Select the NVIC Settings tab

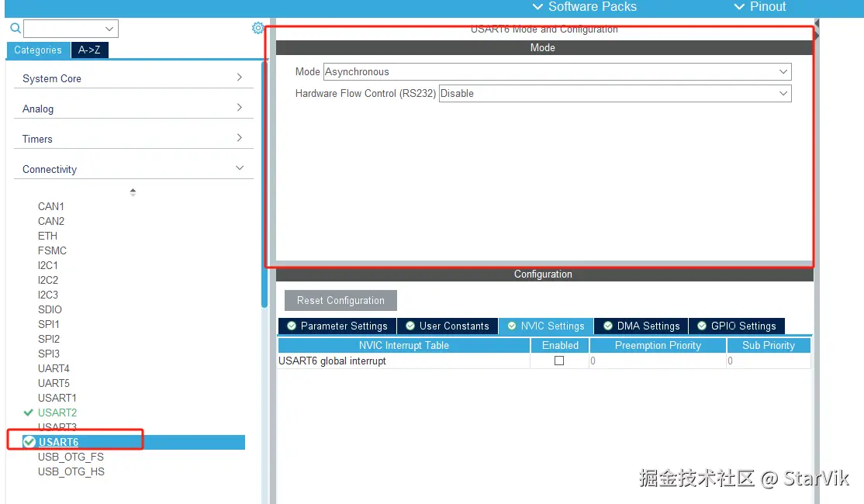(545, 326)
